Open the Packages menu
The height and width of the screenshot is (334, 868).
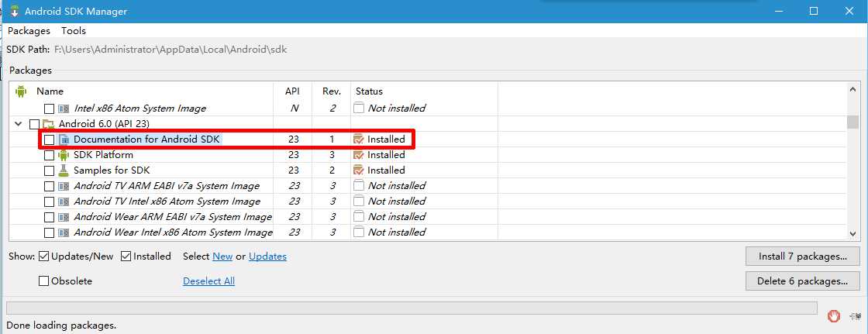(x=29, y=31)
